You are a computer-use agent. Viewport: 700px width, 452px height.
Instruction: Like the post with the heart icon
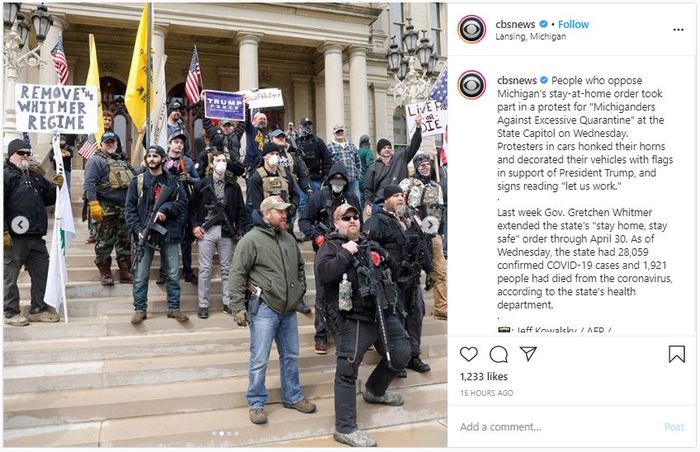[469, 354]
